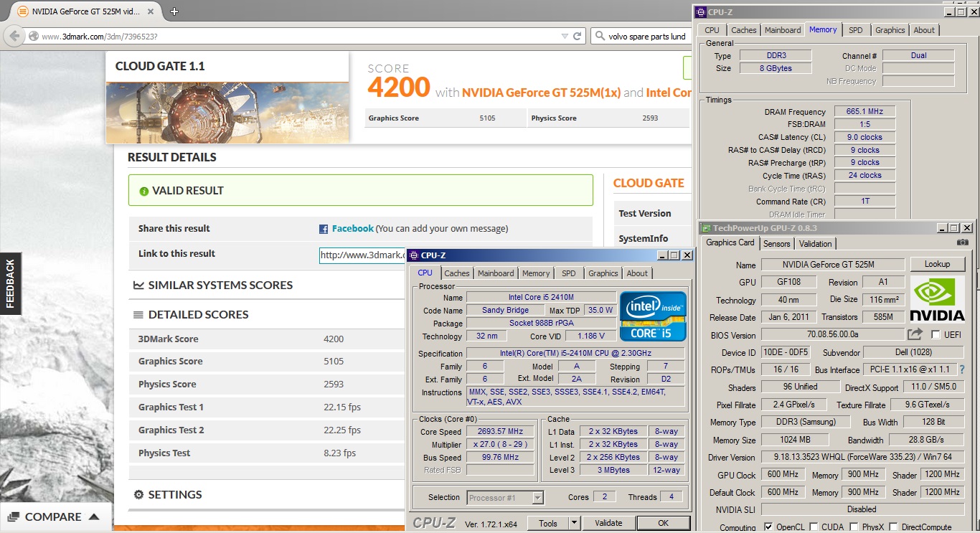Switch to Caches tab in front CPU-Z
The height and width of the screenshot is (533, 980).
[x=456, y=273]
